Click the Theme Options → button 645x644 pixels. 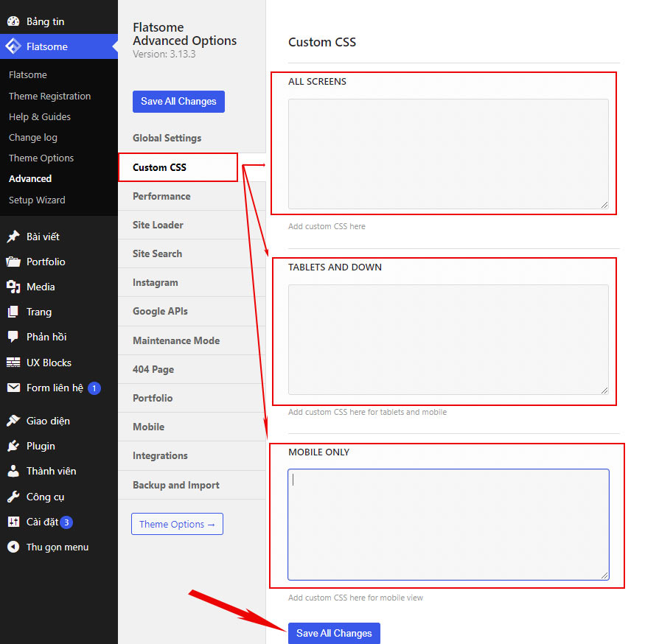click(x=177, y=524)
